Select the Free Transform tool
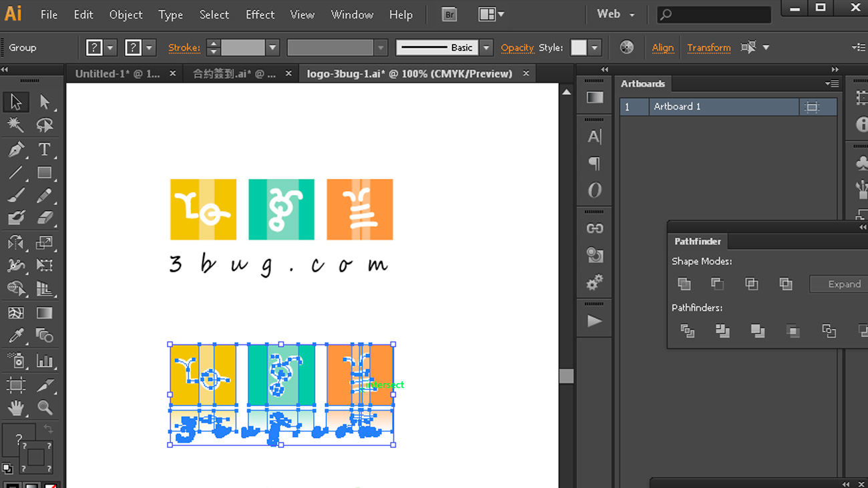868x488 pixels. pos(45,265)
